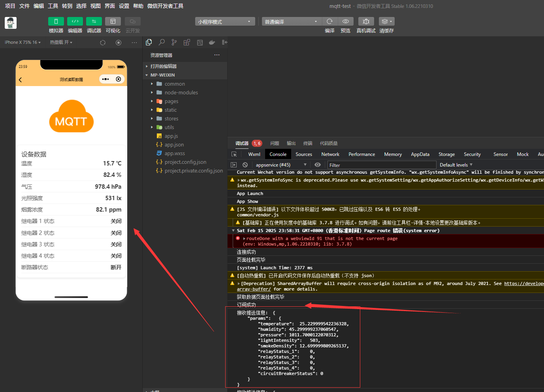This screenshot has height=392, width=544.
Task: Open the 小程序模式 mode dropdown
Action: point(224,22)
